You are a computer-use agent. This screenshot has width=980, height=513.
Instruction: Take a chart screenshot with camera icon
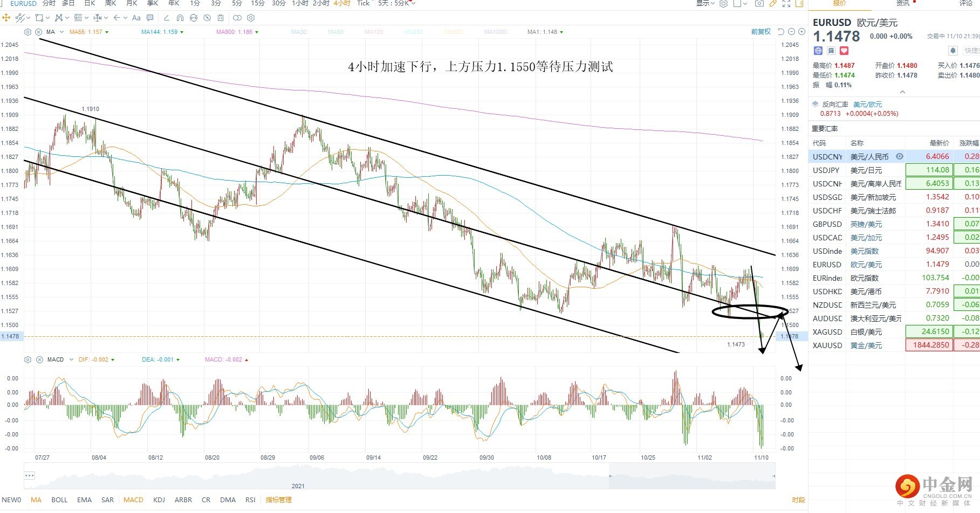point(759,3)
